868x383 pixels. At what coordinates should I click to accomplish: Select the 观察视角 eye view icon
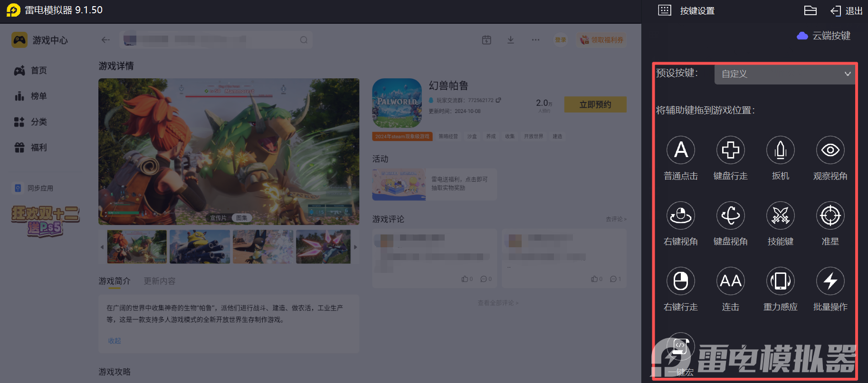coord(830,150)
